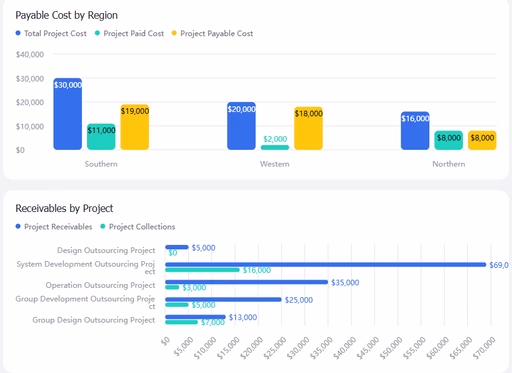Select Northern $16,000 total cost bar
The width and height of the screenshot is (512, 373).
pos(415,131)
